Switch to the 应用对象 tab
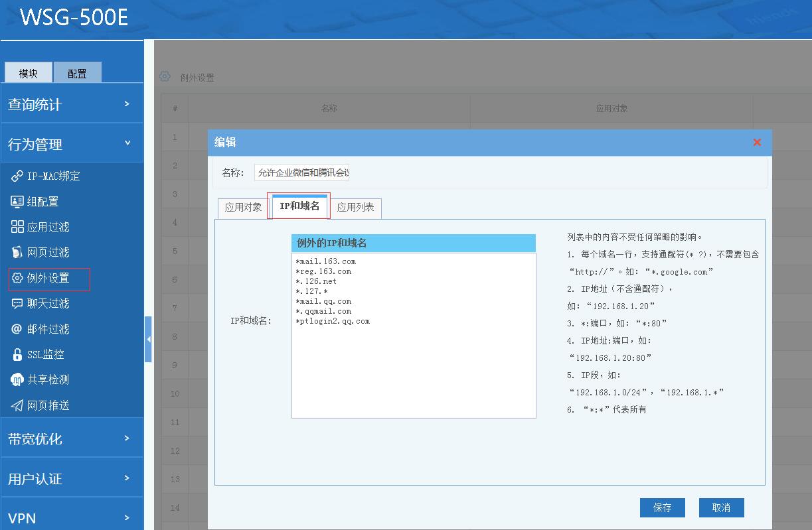The height and width of the screenshot is (530, 812). coord(243,207)
